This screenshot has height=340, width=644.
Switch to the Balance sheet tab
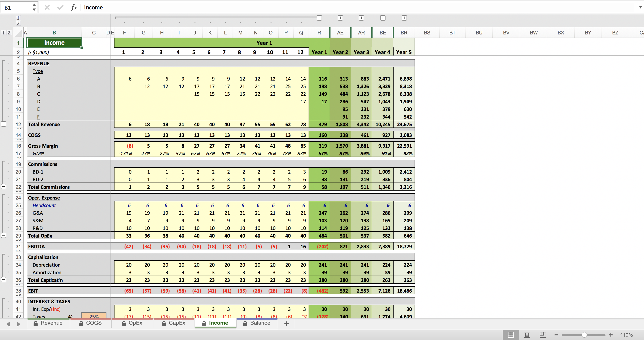click(257, 323)
